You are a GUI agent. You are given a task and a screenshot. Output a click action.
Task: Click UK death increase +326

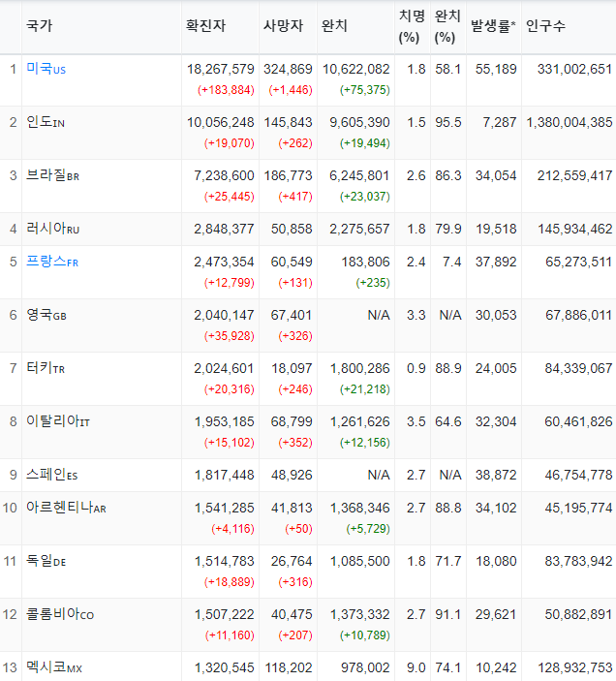295,336
